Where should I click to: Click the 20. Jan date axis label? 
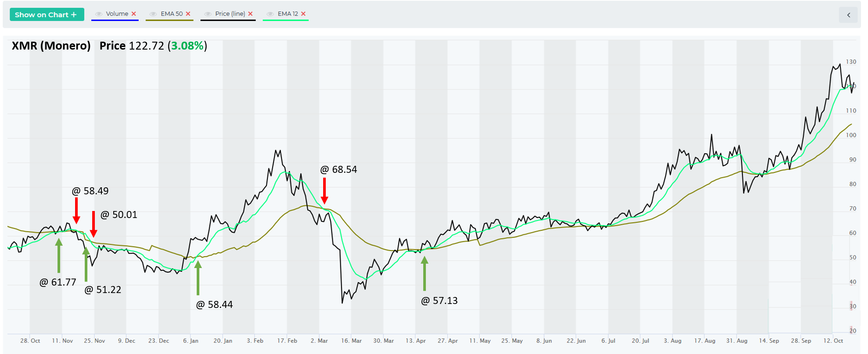(223, 341)
